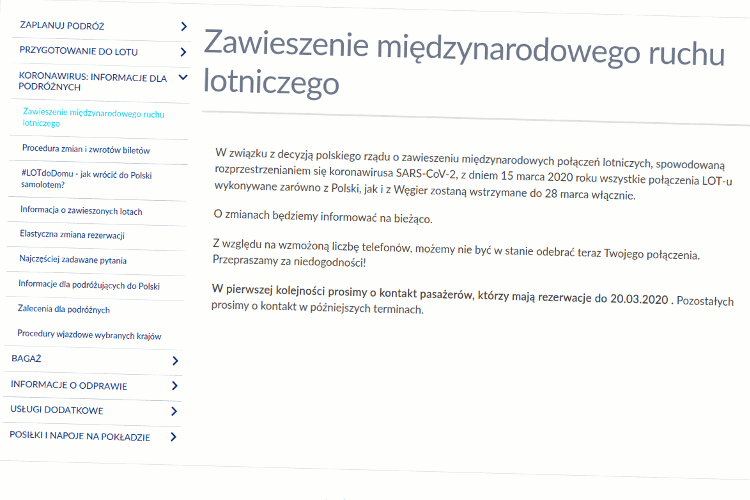Viewport: 750px width, 500px height.
Task: Click the text 'O zmianach będziemy informować na bieżąco.'
Action: point(323,217)
